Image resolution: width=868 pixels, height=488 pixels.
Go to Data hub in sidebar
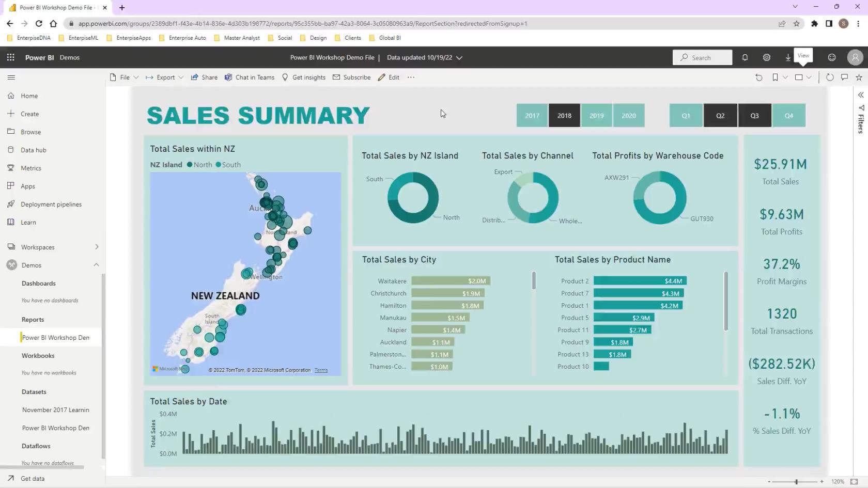(x=33, y=150)
